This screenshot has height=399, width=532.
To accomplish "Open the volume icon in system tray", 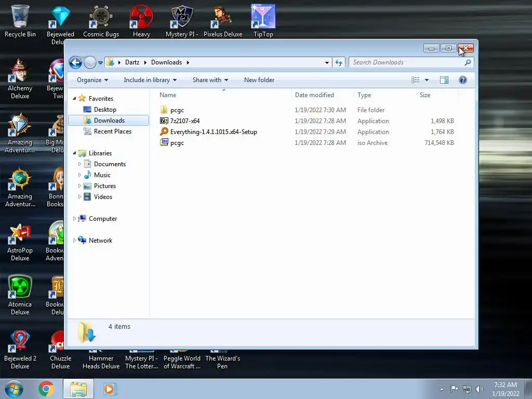I will coord(480,389).
